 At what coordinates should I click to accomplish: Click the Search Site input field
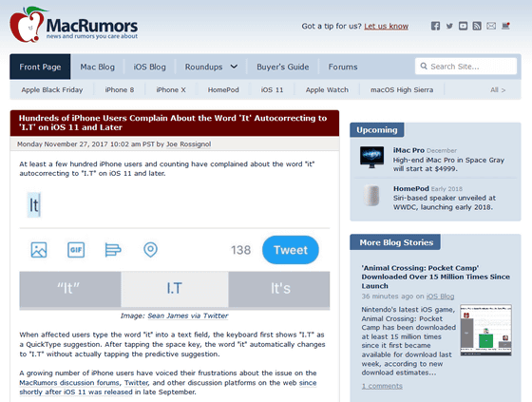click(x=465, y=67)
